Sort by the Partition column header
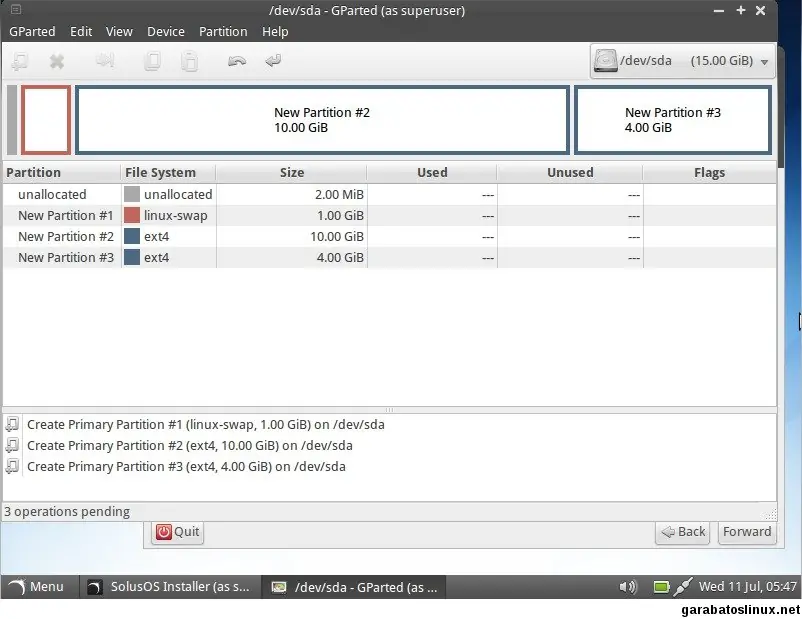The image size is (802, 619). pyautogui.click(x=61, y=173)
